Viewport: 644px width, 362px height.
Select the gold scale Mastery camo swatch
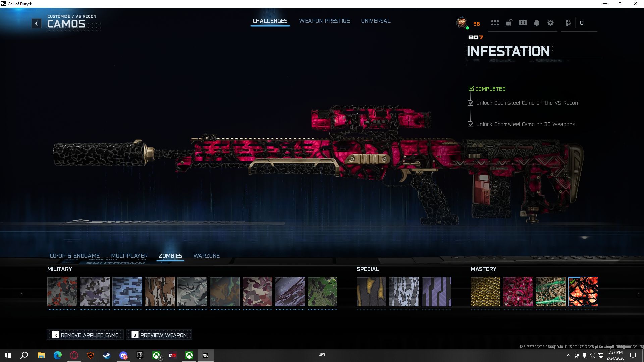click(x=485, y=291)
